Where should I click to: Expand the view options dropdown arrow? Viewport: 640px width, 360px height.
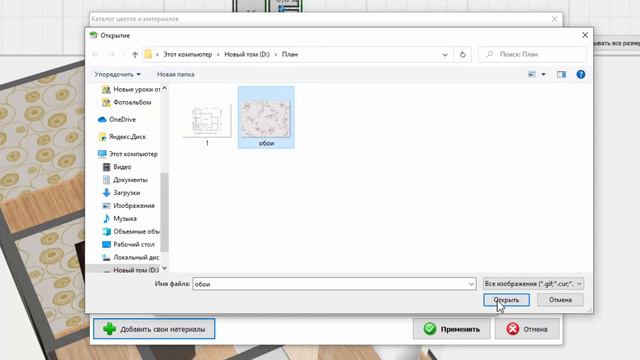(543, 74)
